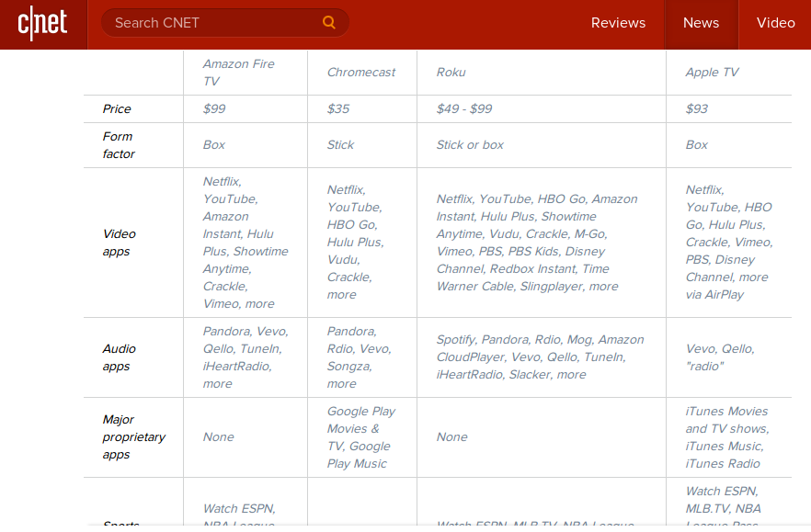The image size is (811, 532).
Task: Click the Video apps row label
Action: click(119, 243)
